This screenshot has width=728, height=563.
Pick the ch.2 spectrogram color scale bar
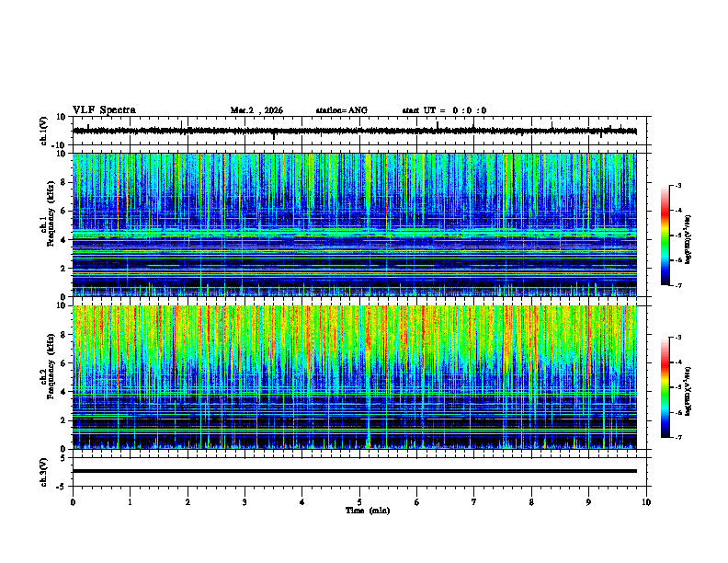[665, 387]
